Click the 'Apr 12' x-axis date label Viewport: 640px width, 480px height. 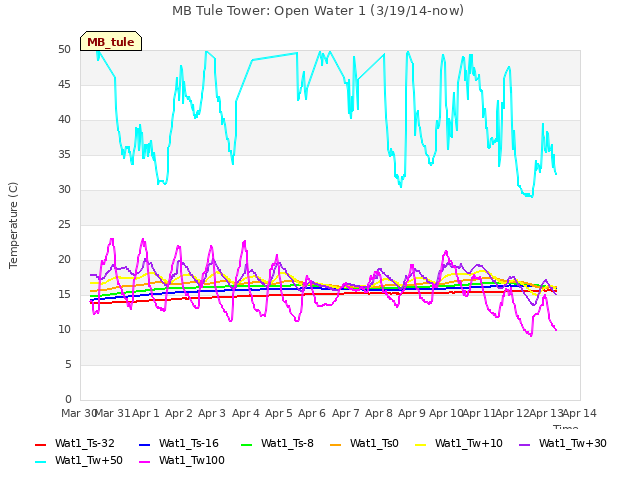(x=513, y=413)
